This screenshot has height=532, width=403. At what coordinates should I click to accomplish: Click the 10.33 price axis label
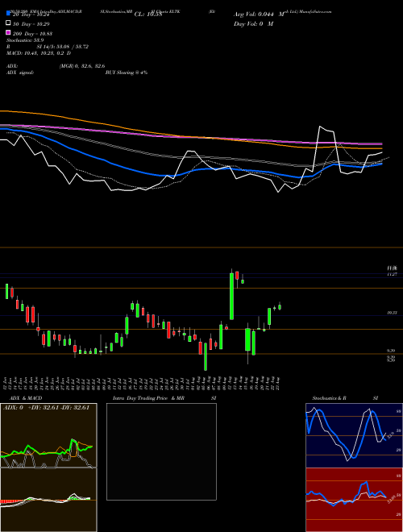393,313
